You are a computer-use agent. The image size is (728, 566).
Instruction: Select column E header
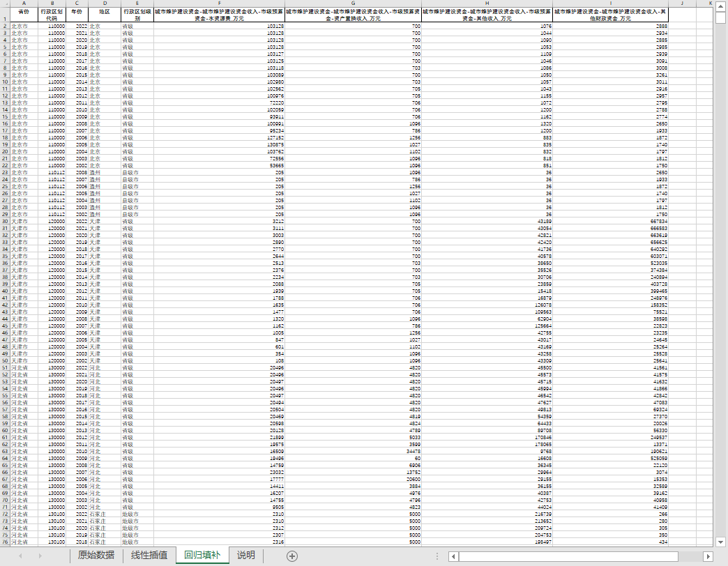pos(137,3)
